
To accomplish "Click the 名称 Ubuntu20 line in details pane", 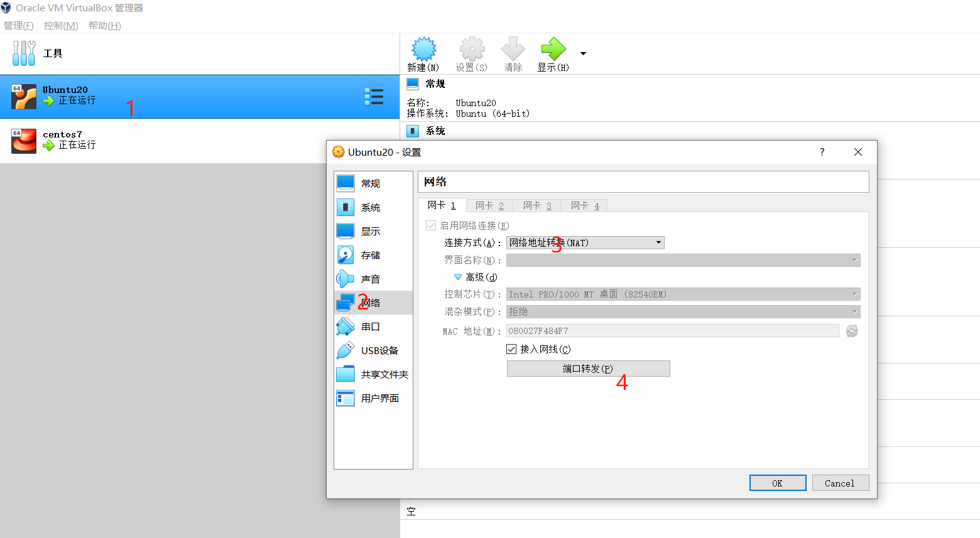I will pyautogui.click(x=451, y=103).
